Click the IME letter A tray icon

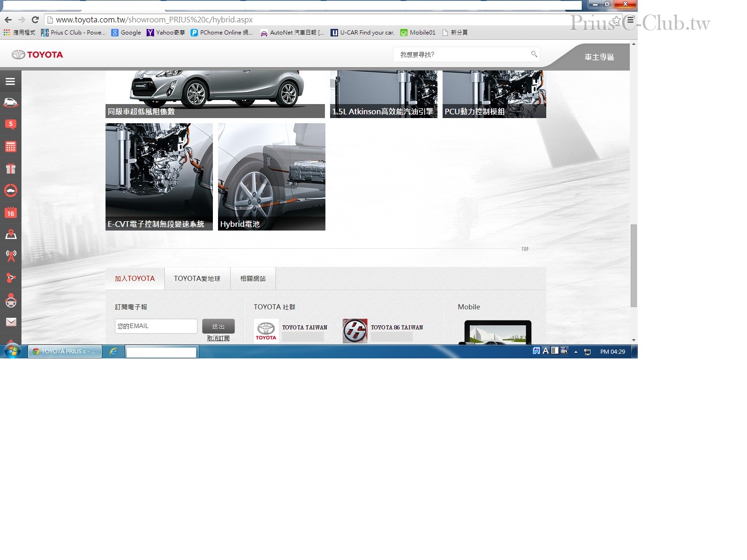(x=546, y=350)
